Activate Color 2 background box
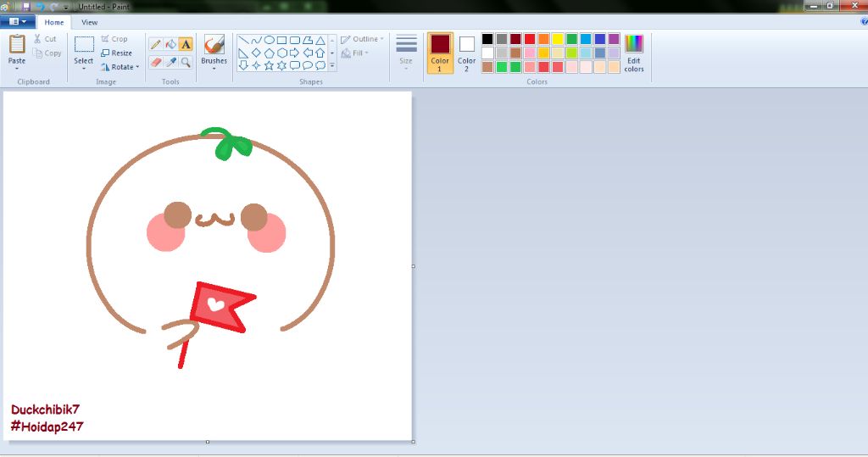The width and height of the screenshot is (868, 457). pos(466,53)
